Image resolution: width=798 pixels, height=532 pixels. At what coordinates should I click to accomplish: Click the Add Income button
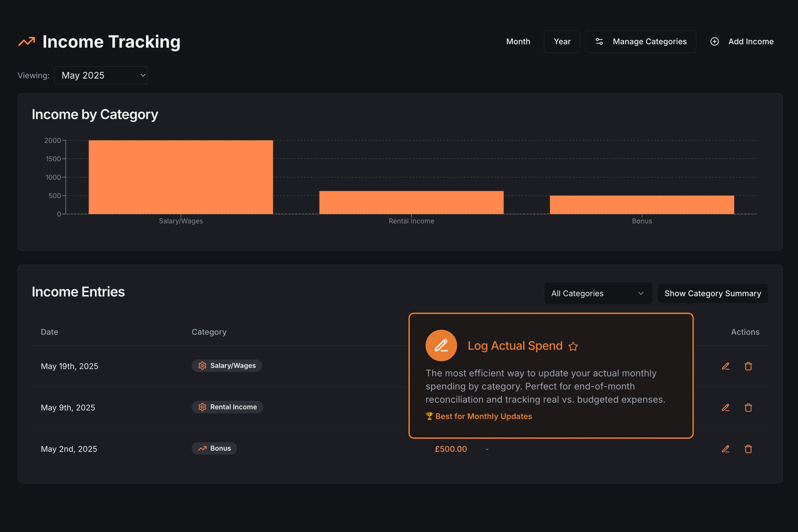click(x=742, y=41)
